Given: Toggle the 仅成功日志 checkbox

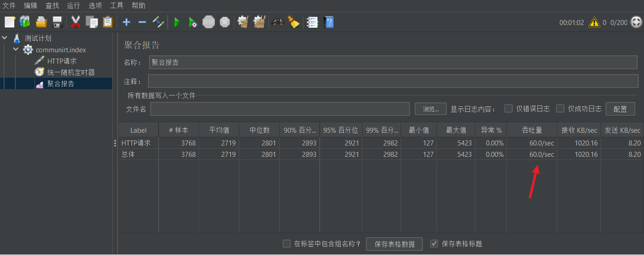Looking at the screenshot, I should [560, 108].
